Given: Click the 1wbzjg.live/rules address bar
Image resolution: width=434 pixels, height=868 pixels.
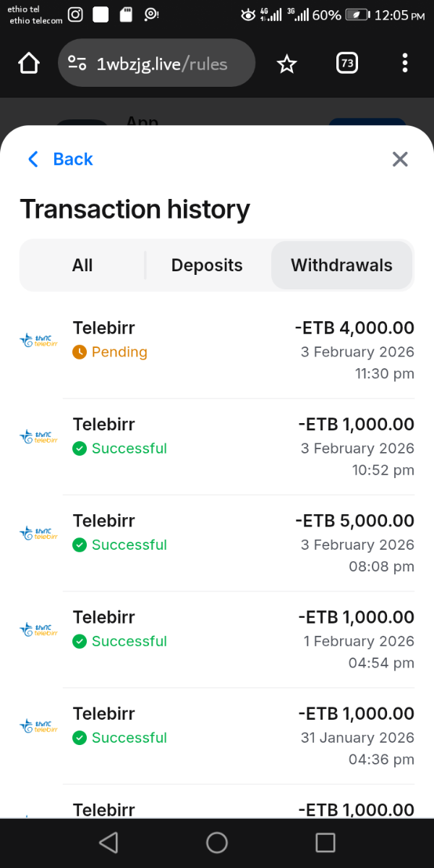Looking at the screenshot, I should click(162, 64).
